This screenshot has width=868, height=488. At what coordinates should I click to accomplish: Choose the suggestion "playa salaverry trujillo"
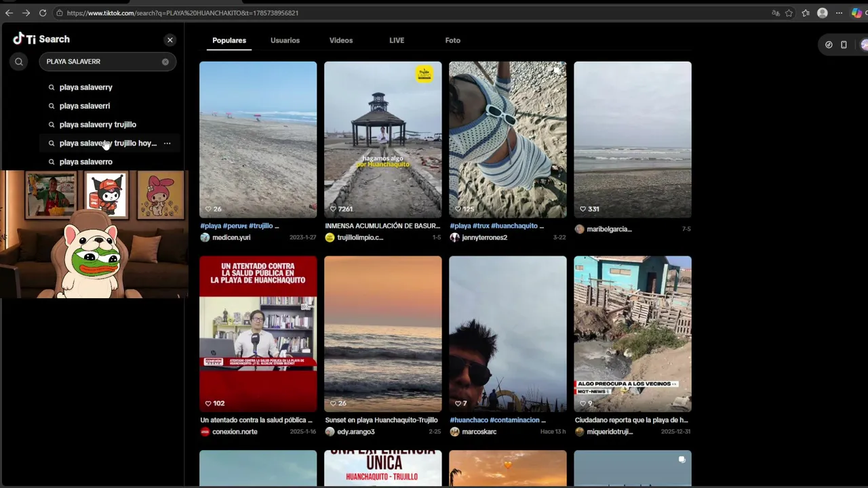(98, 125)
